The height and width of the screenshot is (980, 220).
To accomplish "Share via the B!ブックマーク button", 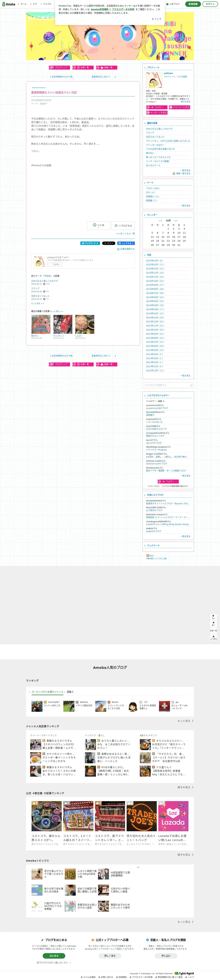I will [90, 243].
